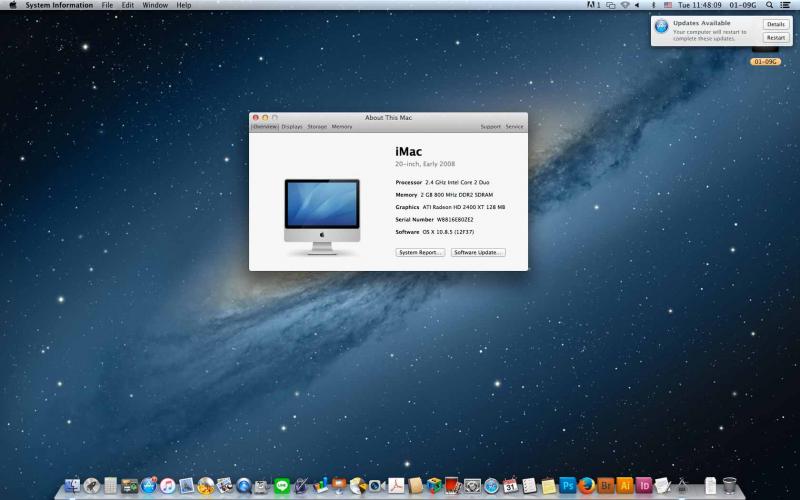Switch to the Storage tab
Screen dimensions: 800x500
317,127
